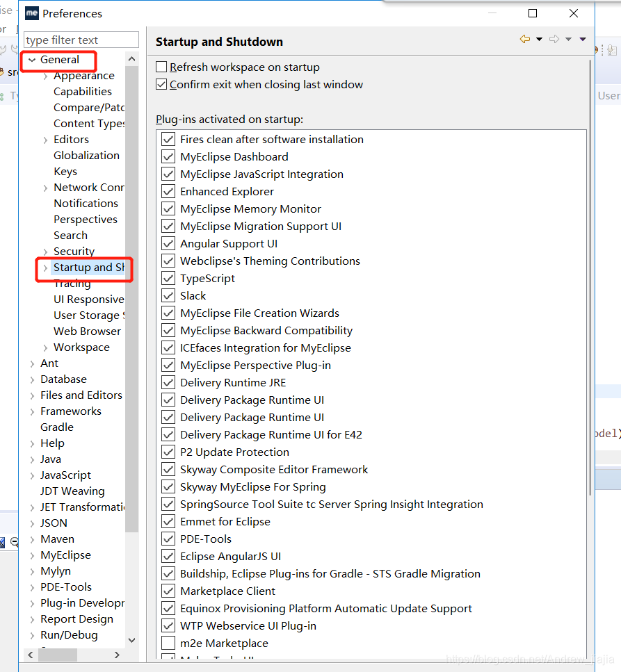Click the tree vertical scrollbar thumb
Image resolution: width=621 pixels, height=672 pixels.
pos(132,299)
